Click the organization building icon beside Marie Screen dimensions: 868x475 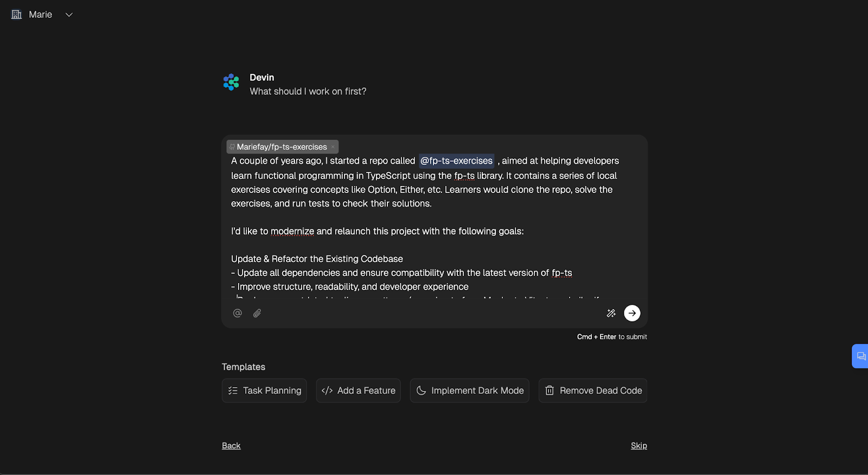(16, 15)
